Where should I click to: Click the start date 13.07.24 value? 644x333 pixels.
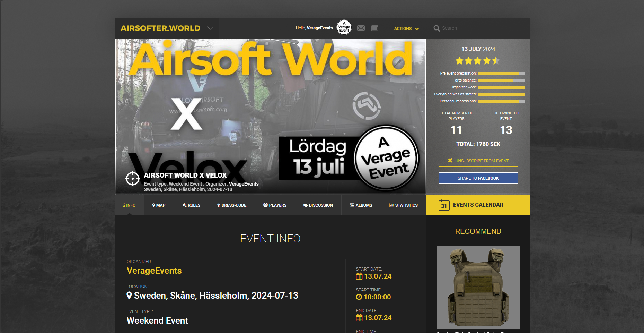378,276
